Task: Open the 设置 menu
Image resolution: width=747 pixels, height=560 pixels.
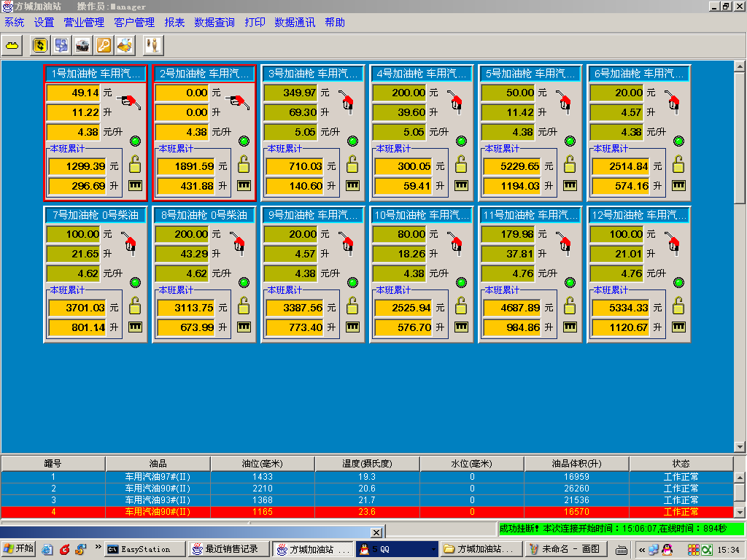Action: tap(44, 23)
